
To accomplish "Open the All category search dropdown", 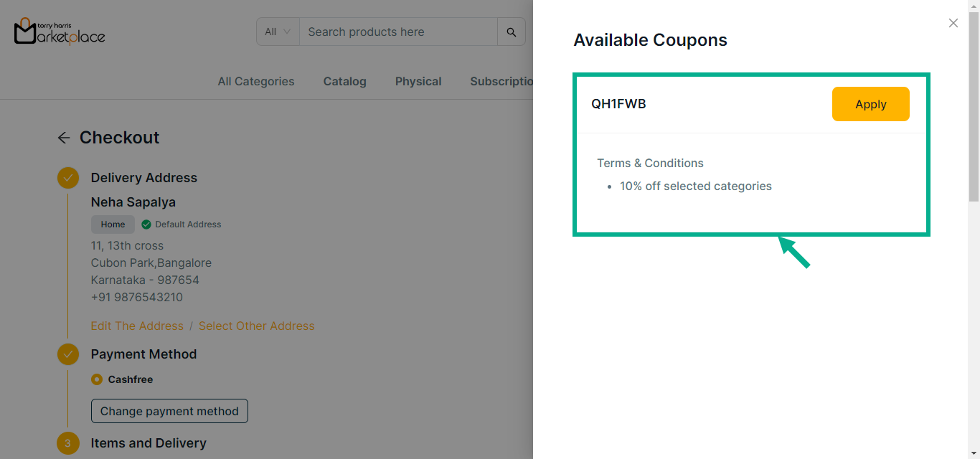I will pos(278,32).
